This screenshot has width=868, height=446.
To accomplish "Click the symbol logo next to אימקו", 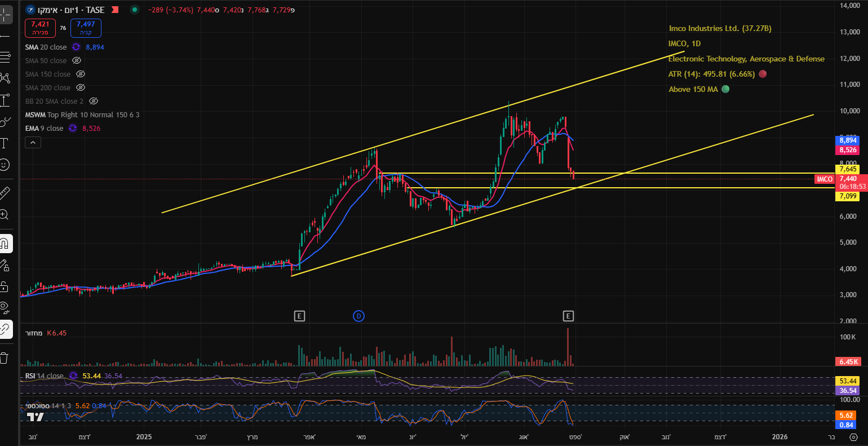I will 30,10.
